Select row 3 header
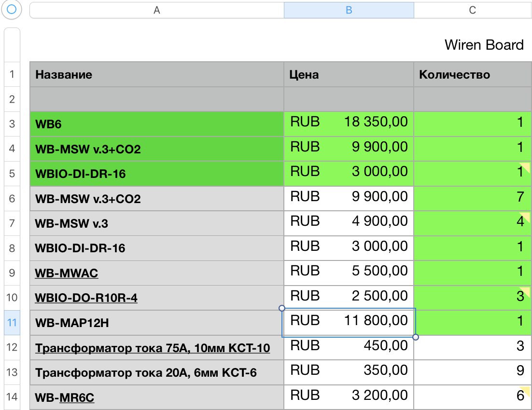Image resolution: width=532 pixels, height=410 pixels. [12, 124]
